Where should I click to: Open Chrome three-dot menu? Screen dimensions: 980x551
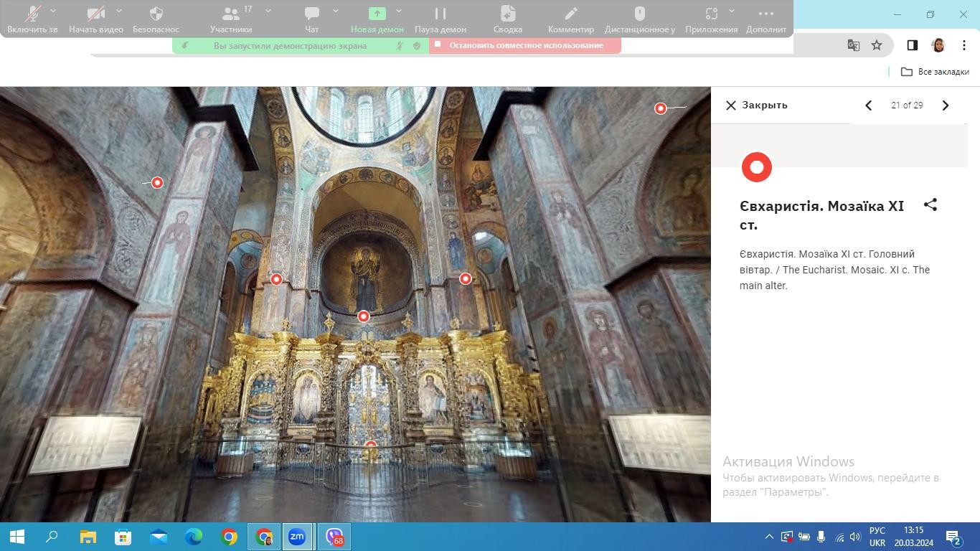click(963, 45)
